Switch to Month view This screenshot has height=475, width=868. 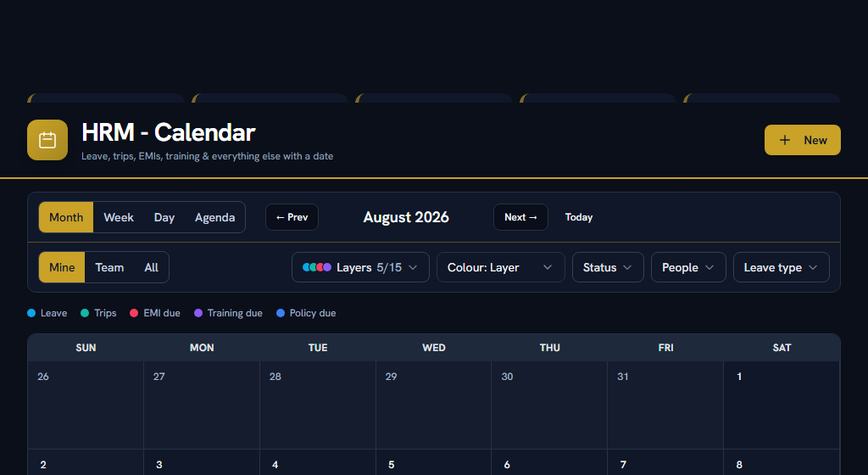[66, 218]
